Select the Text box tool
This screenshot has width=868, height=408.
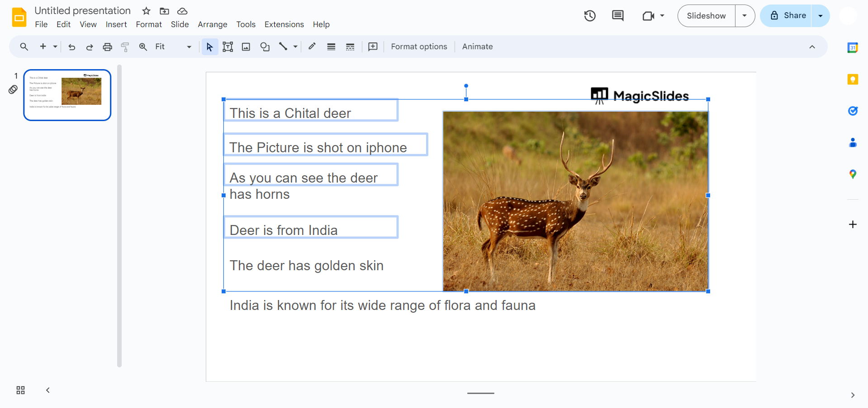228,47
